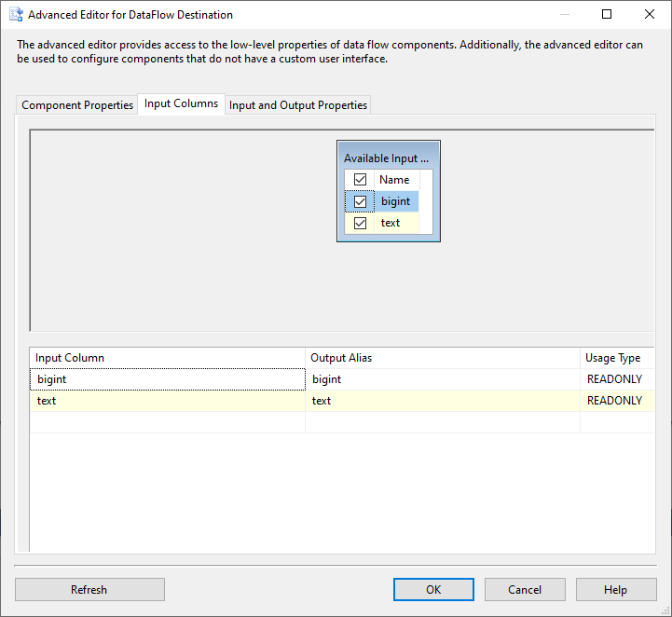Viewport: 672px width, 617px height.
Task: Click the Cancel button
Action: (525, 589)
